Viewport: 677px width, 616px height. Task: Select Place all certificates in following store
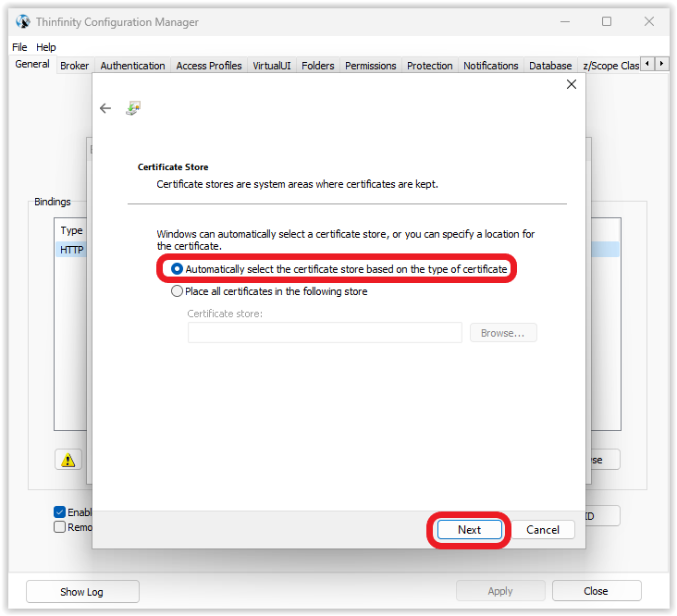pyautogui.click(x=269, y=291)
